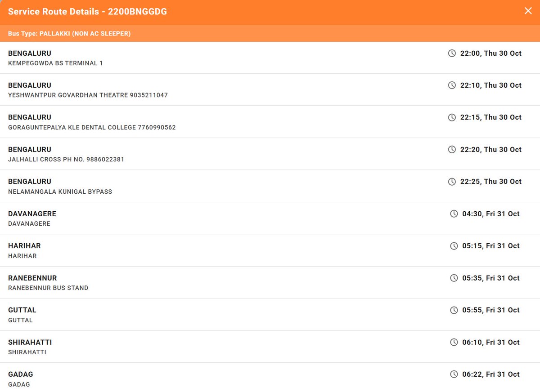The image size is (540, 392).
Task: Click the 22:15, Thu 30 Oct time
Action: click(x=491, y=117)
